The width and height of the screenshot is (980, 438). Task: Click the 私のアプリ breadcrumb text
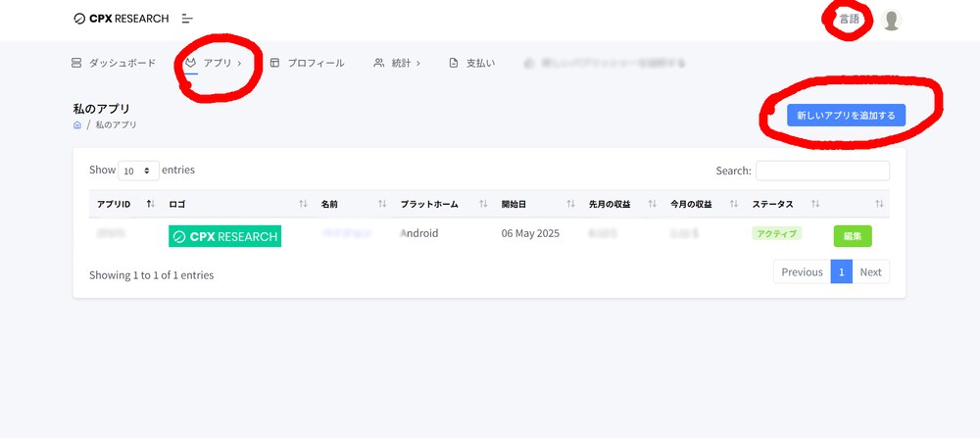point(117,125)
